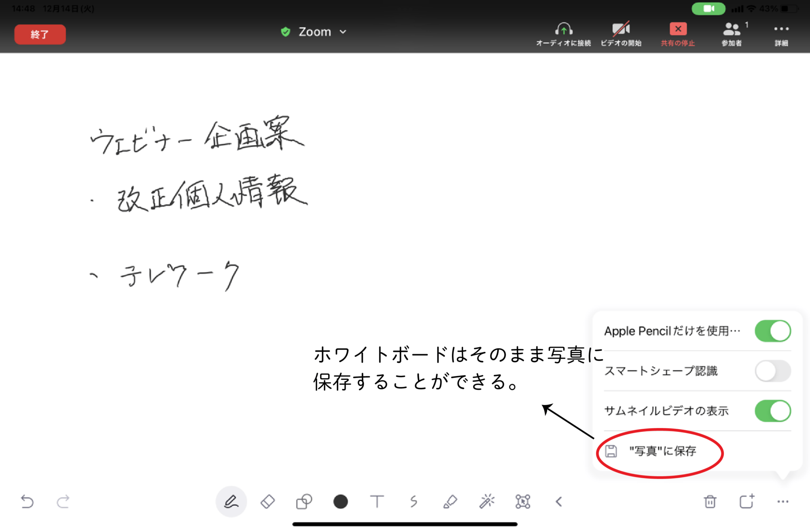The width and height of the screenshot is (810, 532).
Task: Select the Line tool
Action: tap(414, 502)
